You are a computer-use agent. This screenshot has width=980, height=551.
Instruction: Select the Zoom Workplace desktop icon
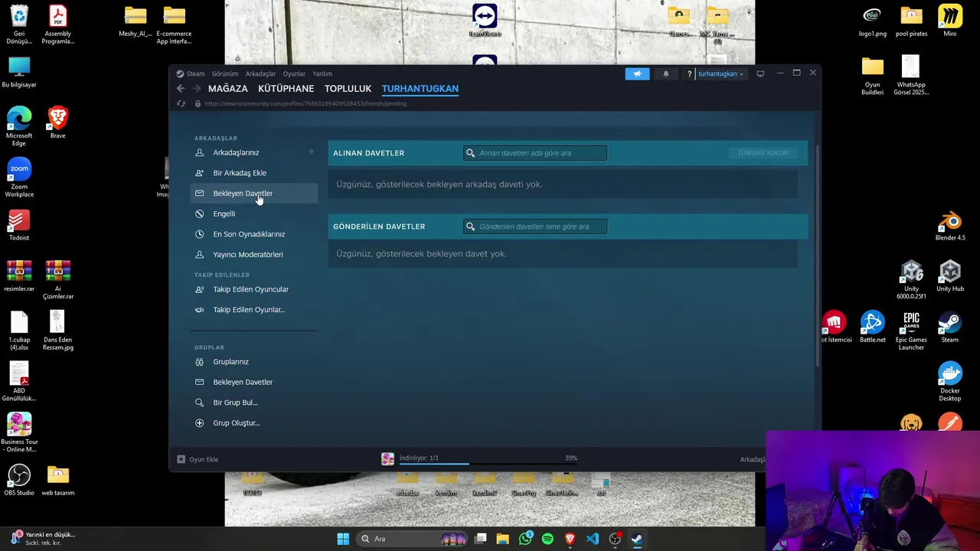tap(19, 178)
